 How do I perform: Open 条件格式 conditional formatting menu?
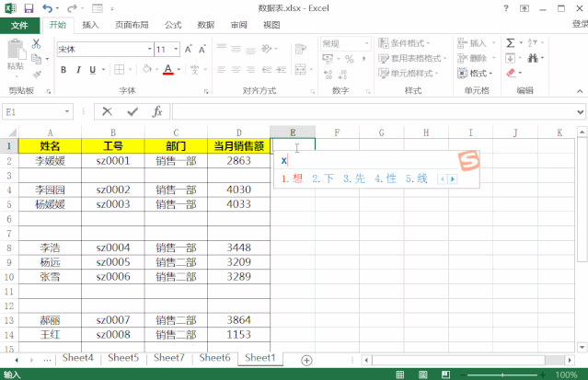(404, 43)
